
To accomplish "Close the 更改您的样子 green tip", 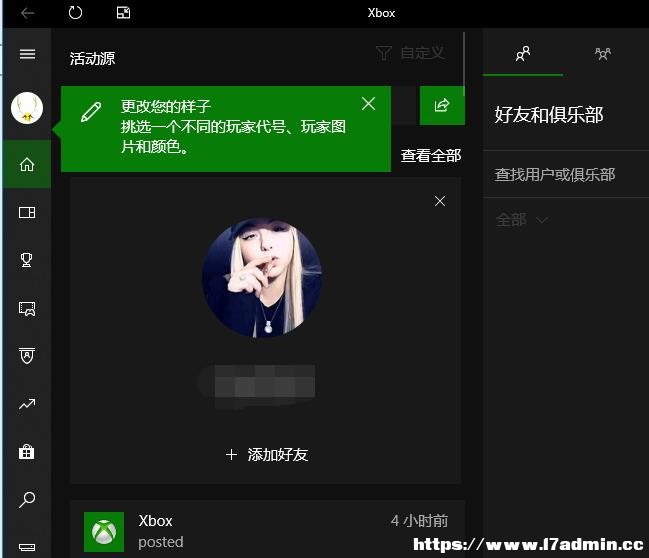I will tap(368, 103).
